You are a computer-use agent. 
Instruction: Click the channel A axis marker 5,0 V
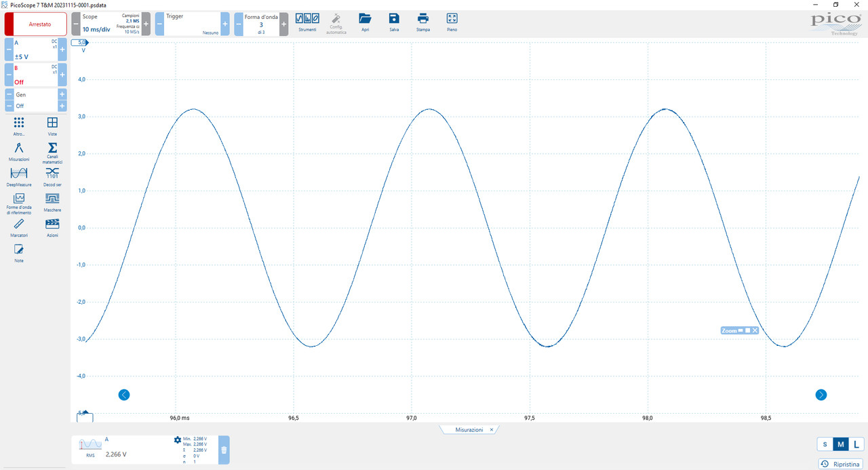(80, 42)
